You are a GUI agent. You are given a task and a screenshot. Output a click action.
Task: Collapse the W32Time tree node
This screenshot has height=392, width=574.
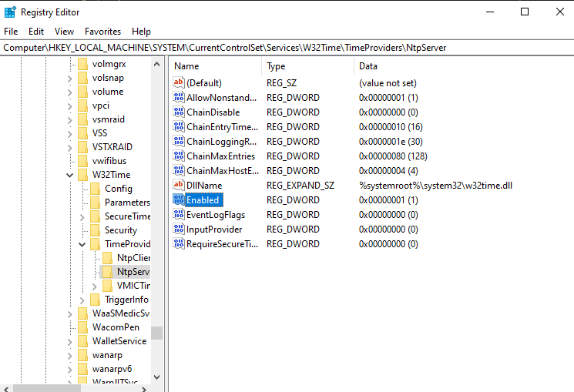(70, 175)
